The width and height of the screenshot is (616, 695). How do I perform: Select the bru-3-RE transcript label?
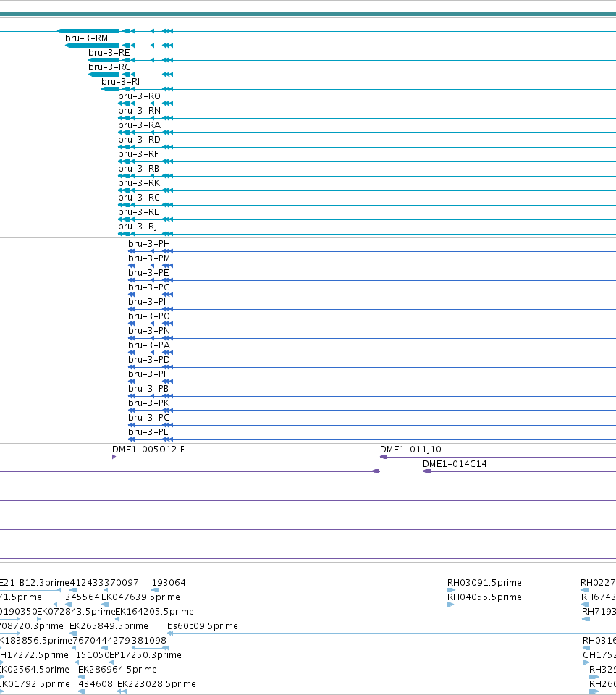(x=109, y=53)
